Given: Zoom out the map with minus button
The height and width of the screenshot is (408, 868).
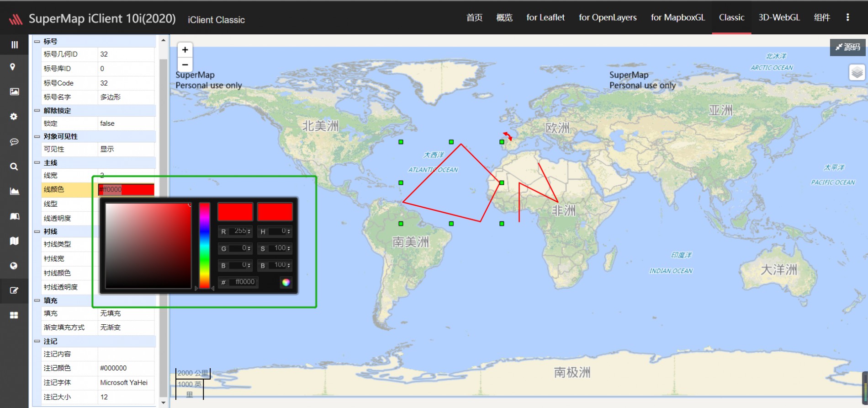Looking at the screenshot, I should 185,64.
